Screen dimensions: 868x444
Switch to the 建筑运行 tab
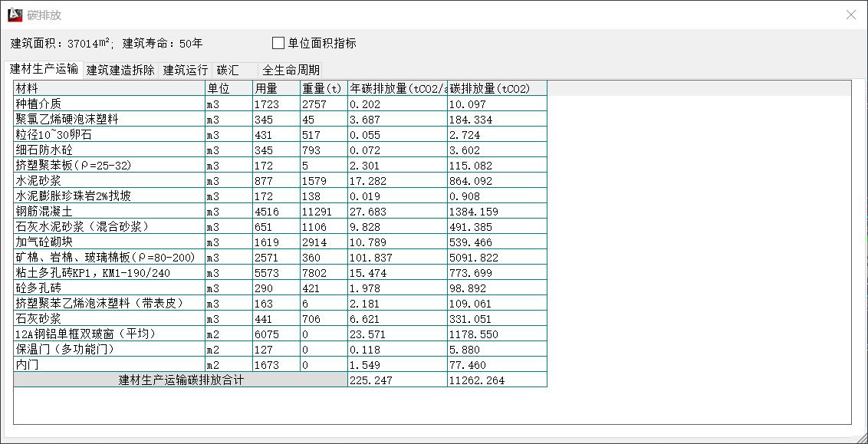[x=185, y=70]
